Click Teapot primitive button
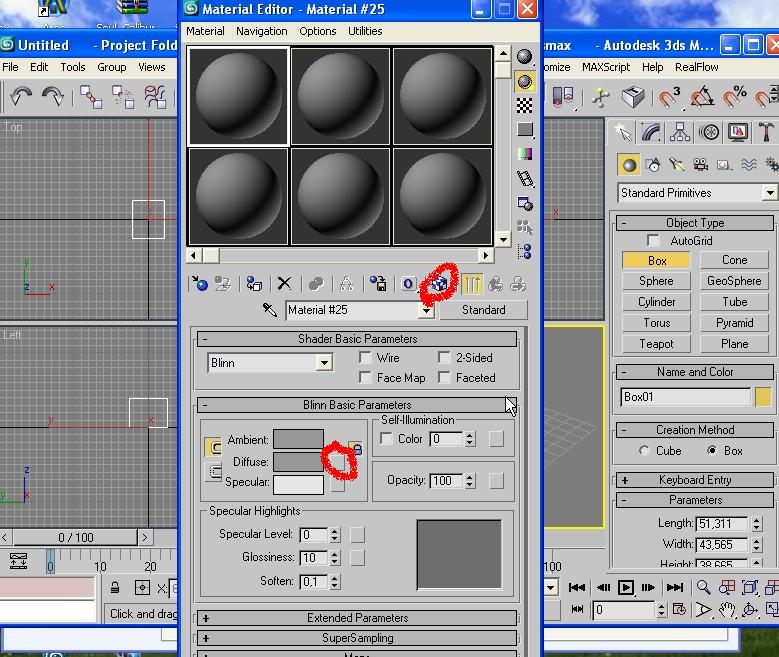Screen dimensions: 779x657 click(x=656, y=344)
